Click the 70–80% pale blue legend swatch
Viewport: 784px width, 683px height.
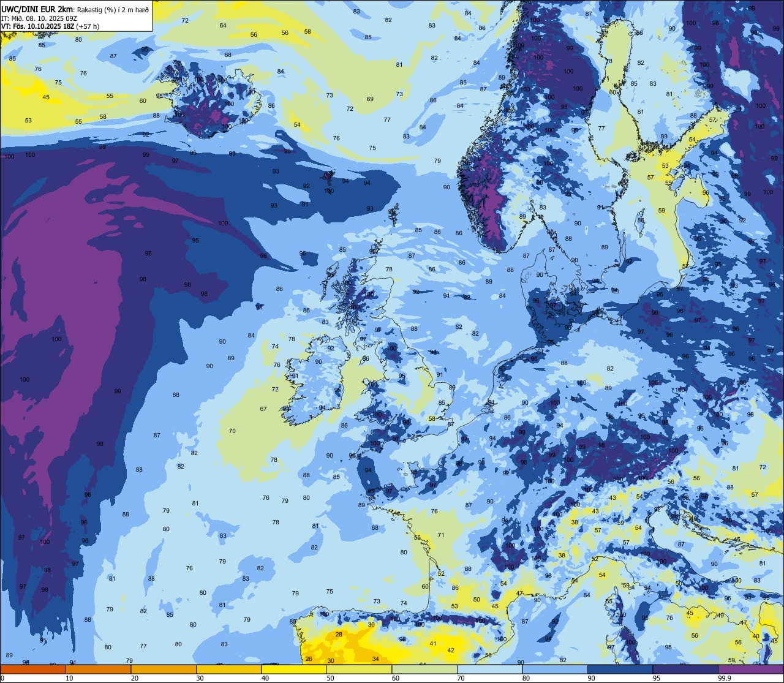[x=489, y=669]
